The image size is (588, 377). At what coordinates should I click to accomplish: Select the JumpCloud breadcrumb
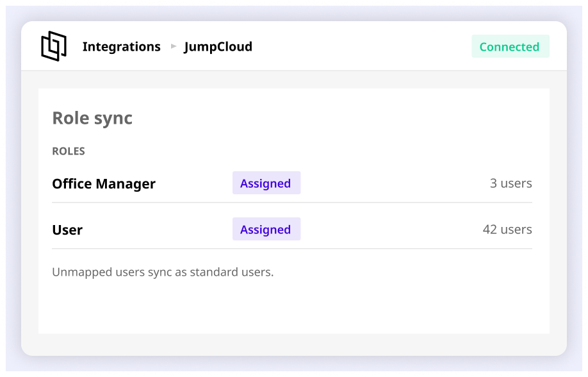(218, 47)
